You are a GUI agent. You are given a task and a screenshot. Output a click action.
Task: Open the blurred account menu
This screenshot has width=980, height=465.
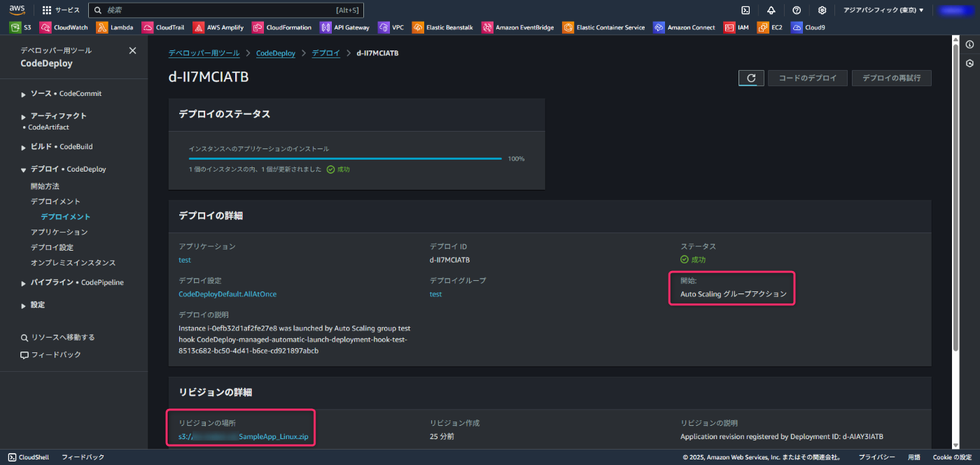coord(955,11)
